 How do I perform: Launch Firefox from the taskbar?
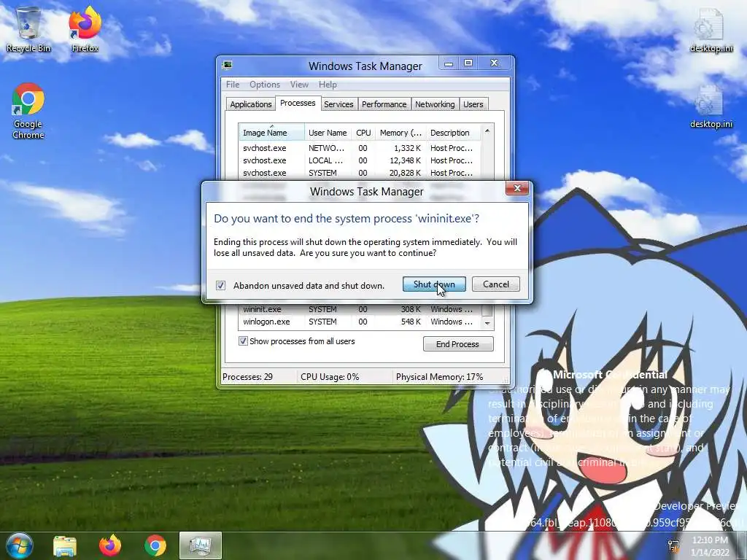pos(110,545)
